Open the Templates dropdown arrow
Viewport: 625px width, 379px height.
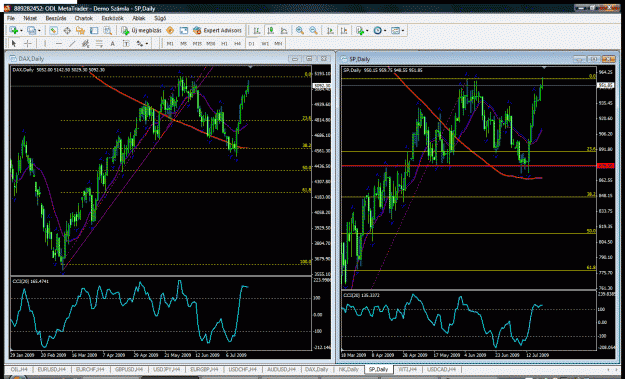(x=403, y=31)
